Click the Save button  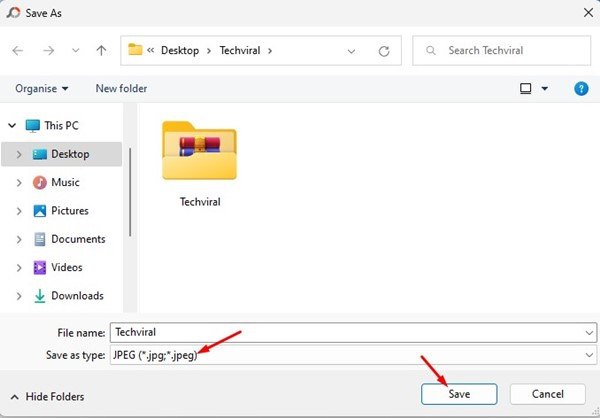[459, 394]
